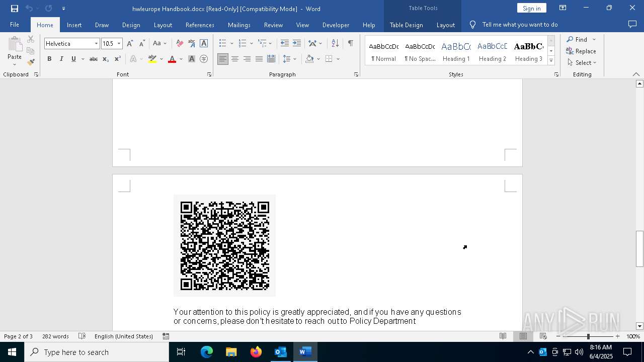Switch to Outlook in the taskbar
The image size is (644, 362).
tap(281, 352)
